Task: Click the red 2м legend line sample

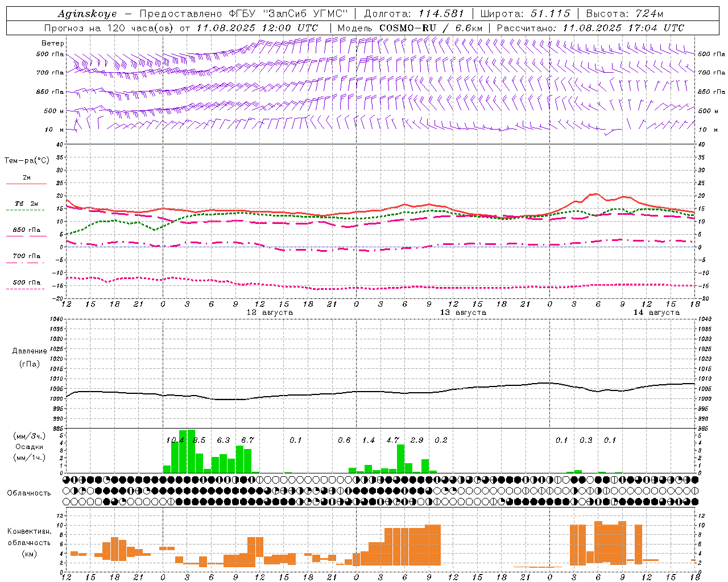Action: (x=26, y=184)
